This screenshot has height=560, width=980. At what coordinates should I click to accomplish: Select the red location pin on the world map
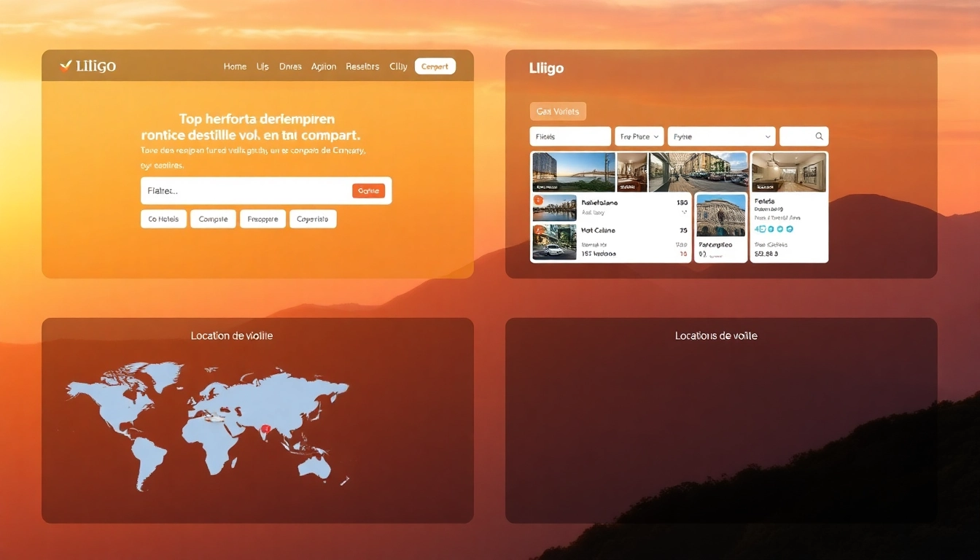point(266,429)
